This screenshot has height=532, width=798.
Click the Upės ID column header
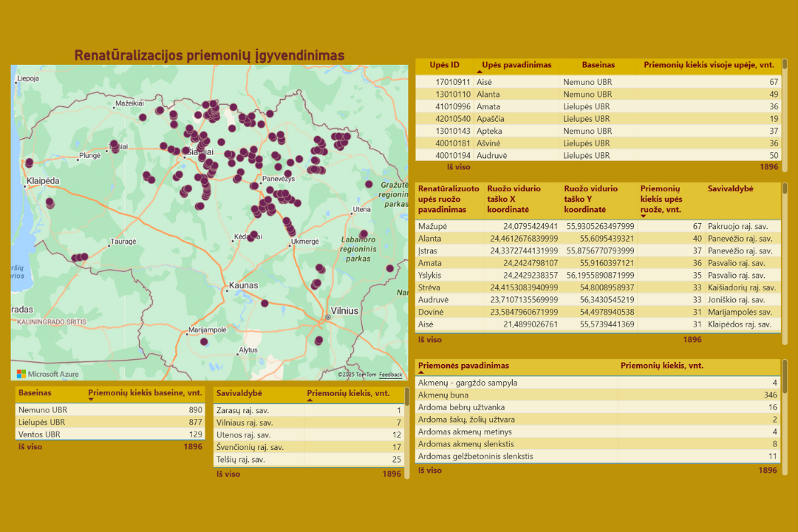click(x=444, y=65)
